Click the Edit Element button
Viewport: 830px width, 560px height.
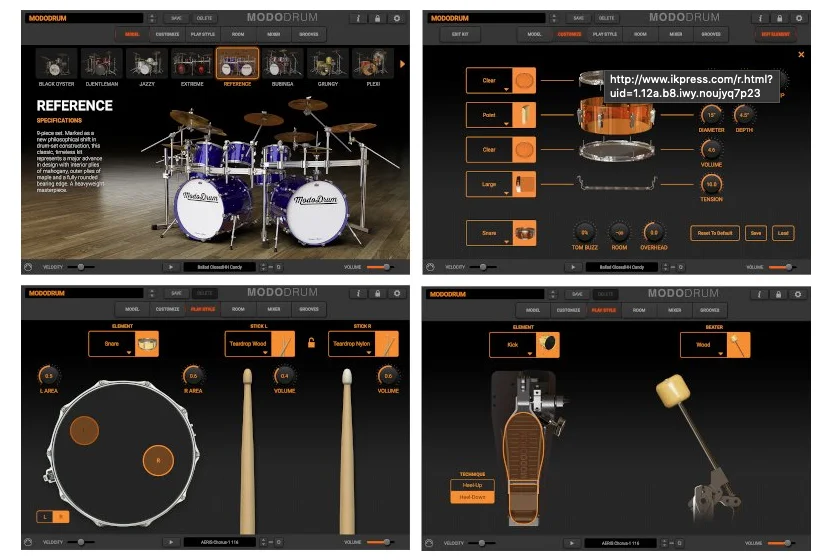[775, 34]
